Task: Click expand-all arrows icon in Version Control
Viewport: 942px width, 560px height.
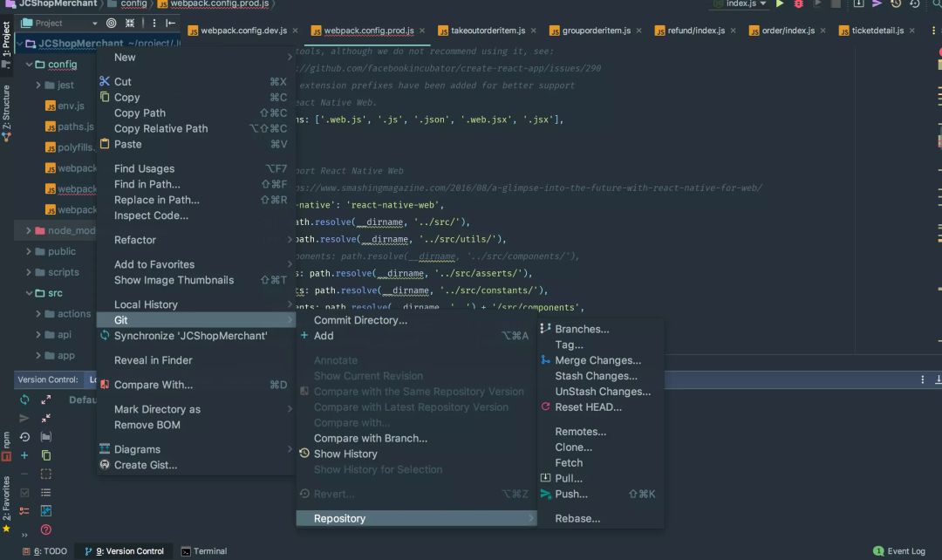Action: [46, 400]
